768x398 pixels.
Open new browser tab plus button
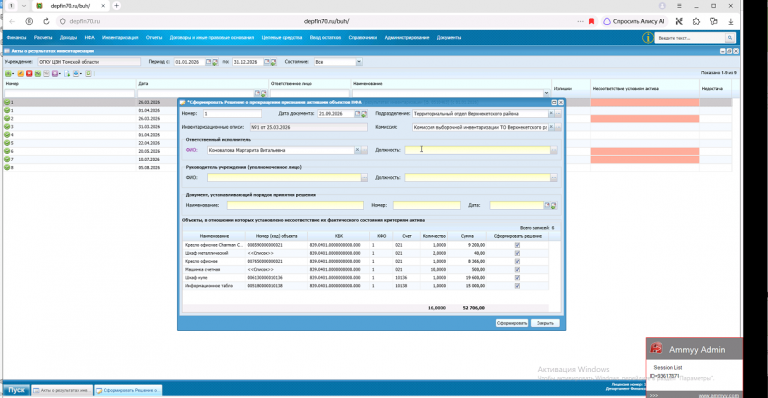click(x=117, y=6)
